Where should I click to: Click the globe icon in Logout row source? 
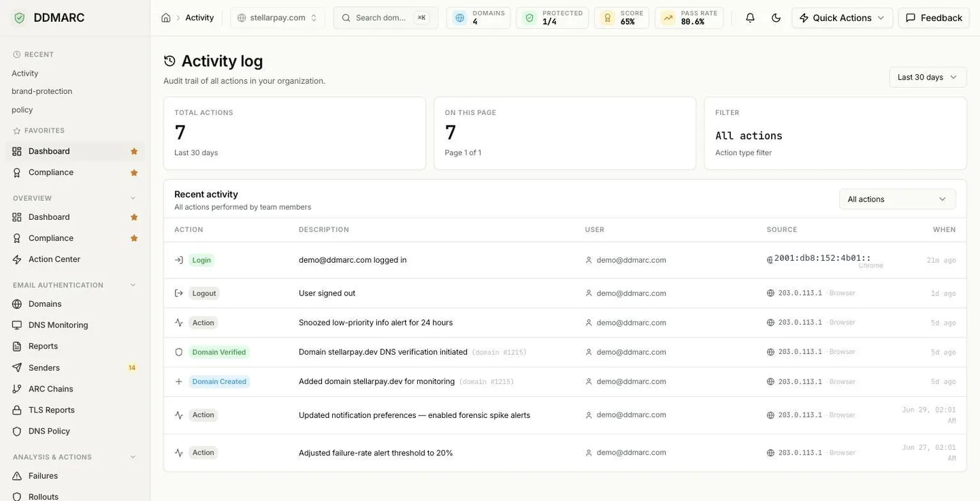tap(770, 293)
